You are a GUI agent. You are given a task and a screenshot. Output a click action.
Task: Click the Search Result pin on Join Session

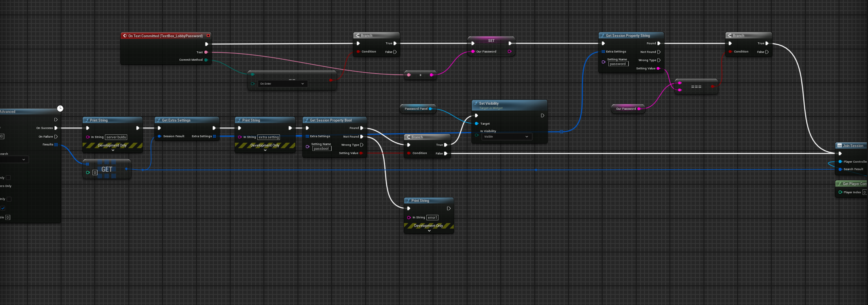[x=840, y=169]
